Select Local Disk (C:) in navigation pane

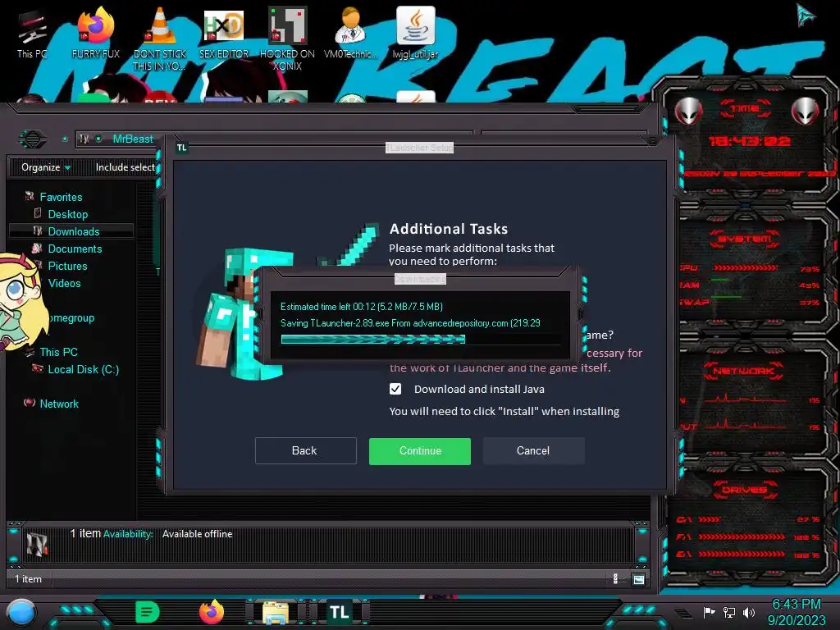pyautogui.click(x=83, y=369)
